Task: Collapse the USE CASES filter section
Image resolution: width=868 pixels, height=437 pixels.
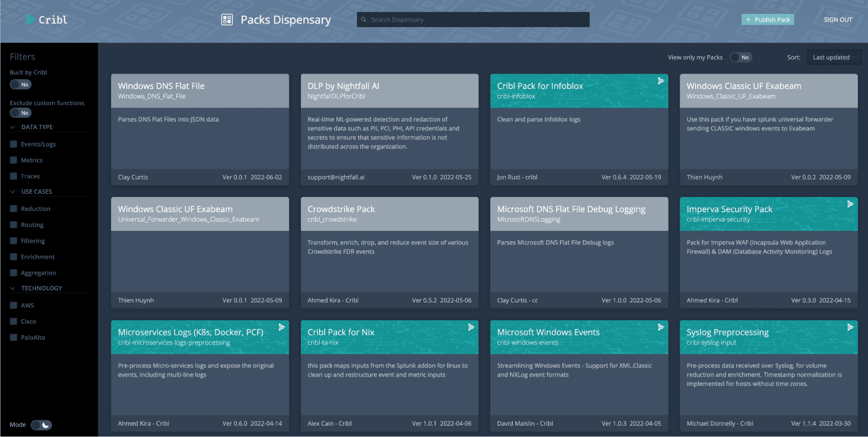Action: click(13, 191)
